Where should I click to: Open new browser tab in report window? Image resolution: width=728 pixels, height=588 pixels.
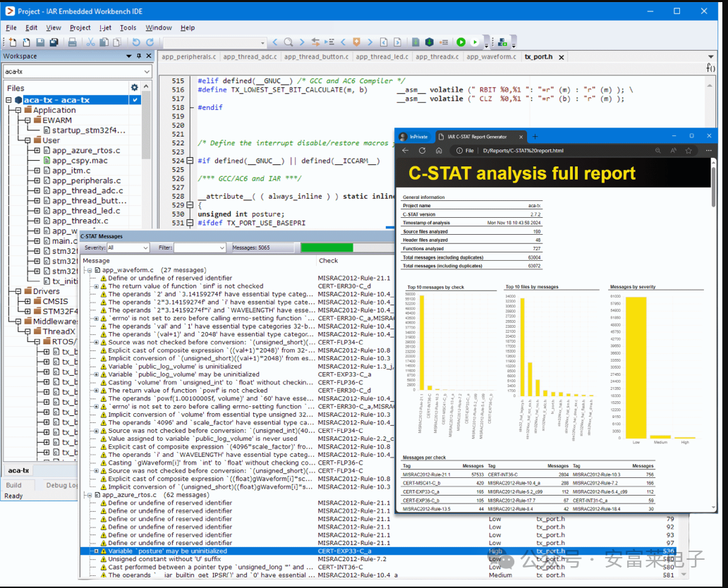tap(535, 137)
